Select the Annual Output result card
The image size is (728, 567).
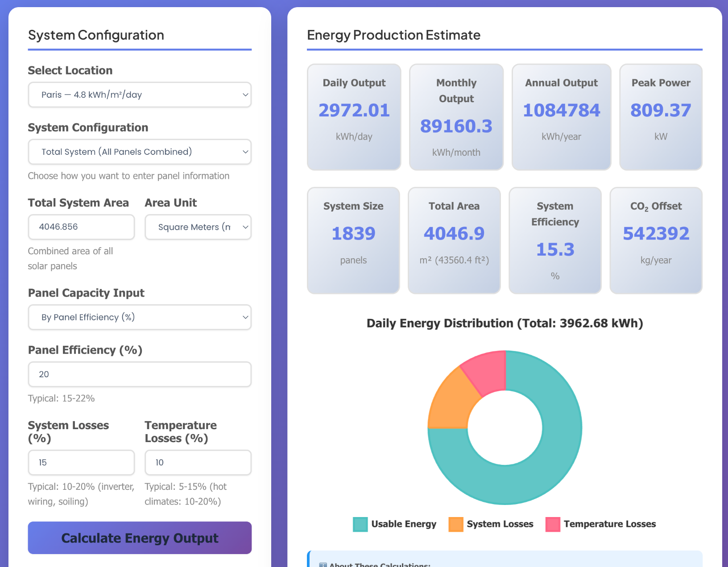tap(561, 117)
